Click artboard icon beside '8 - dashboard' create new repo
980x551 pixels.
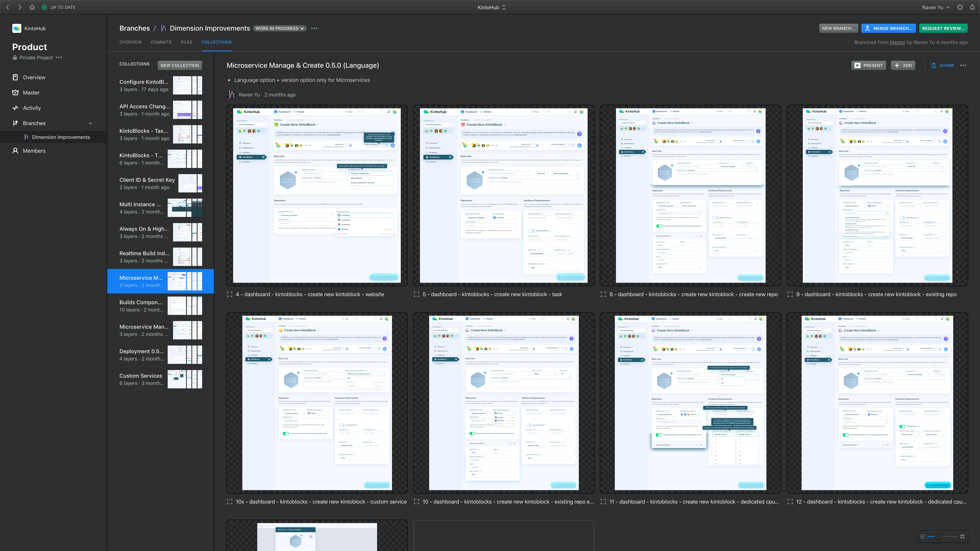tap(603, 294)
